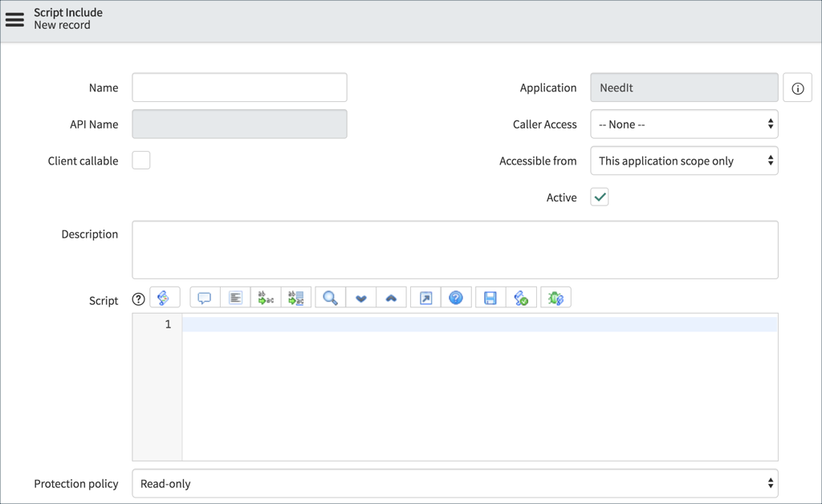Click the Replace All toolbar icon
Screen dimensions: 822x504
click(295, 297)
